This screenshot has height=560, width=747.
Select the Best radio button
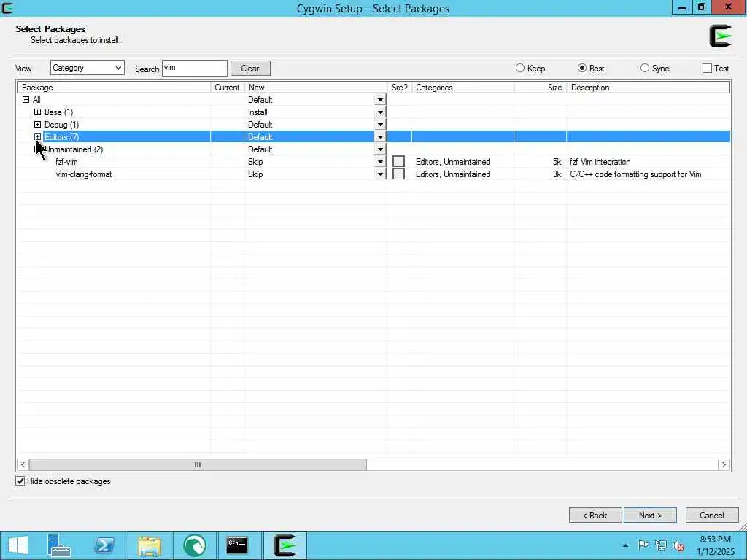[581, 68]
